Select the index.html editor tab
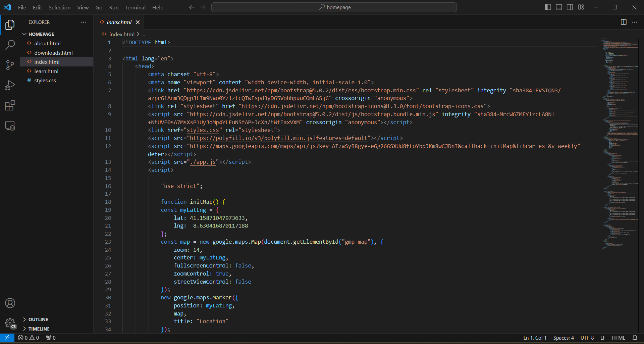The height and width of the screenshot is (344, 644). (x=119, y=22)
